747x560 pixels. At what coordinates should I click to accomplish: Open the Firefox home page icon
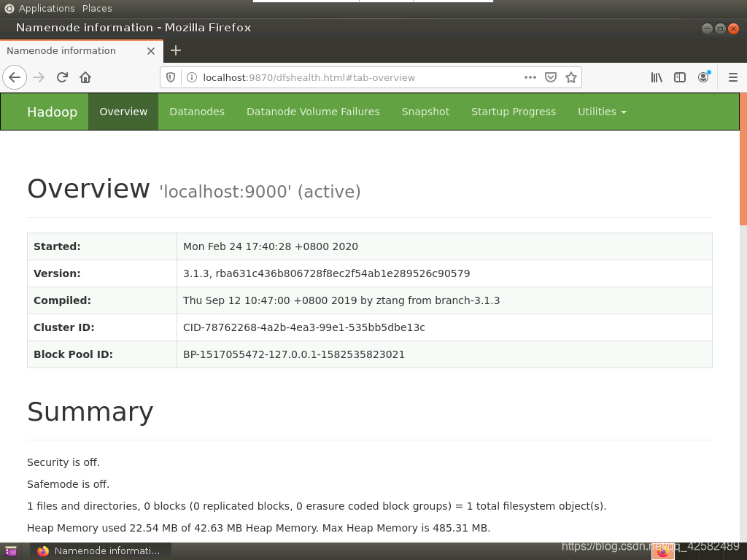[x=85, y=77]
